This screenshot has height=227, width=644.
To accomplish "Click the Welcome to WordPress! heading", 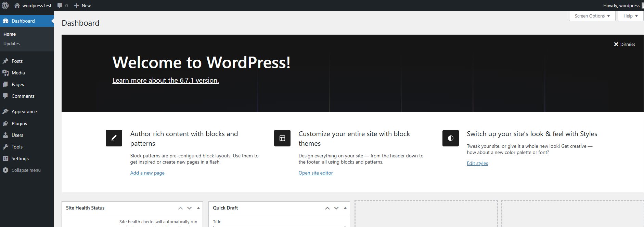I will (x=202, y=62).
